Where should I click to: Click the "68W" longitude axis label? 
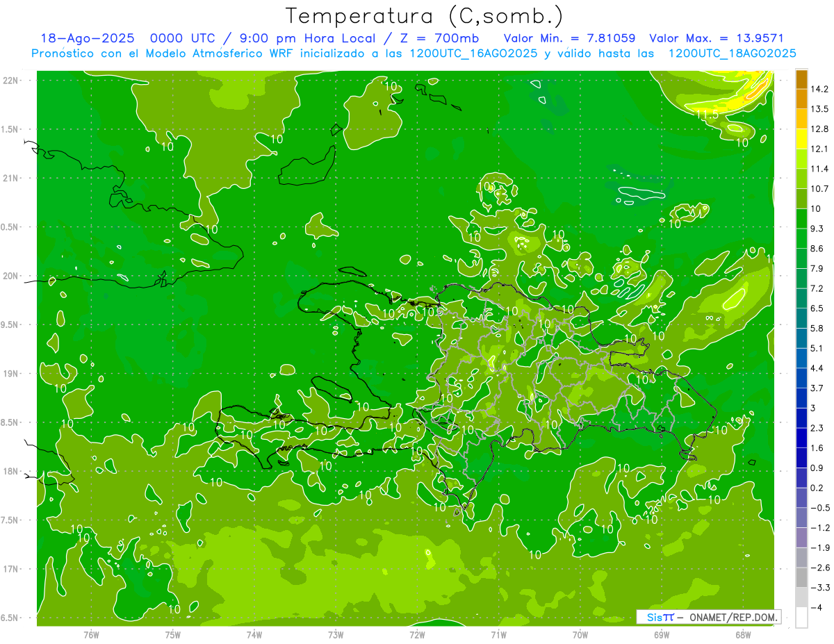point(742,634)
